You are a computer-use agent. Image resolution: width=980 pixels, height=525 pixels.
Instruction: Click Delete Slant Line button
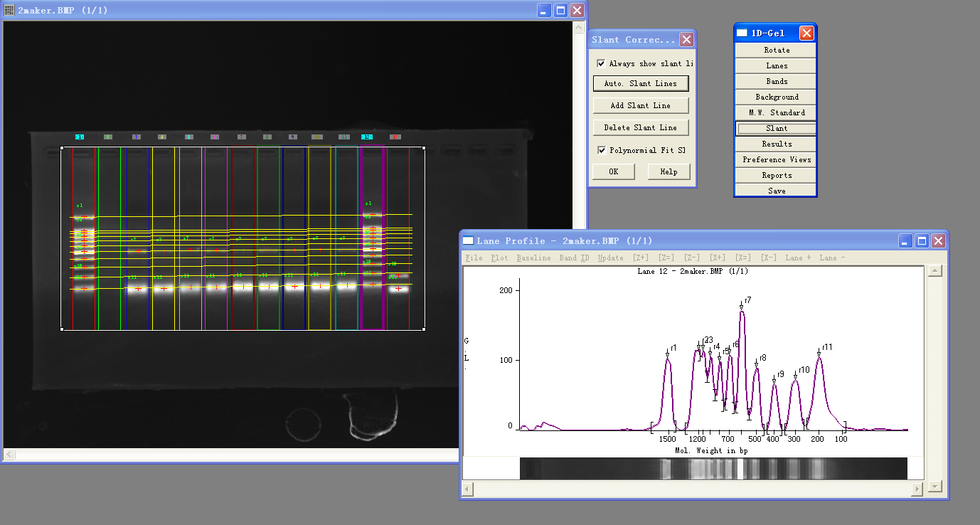point(641,127)
